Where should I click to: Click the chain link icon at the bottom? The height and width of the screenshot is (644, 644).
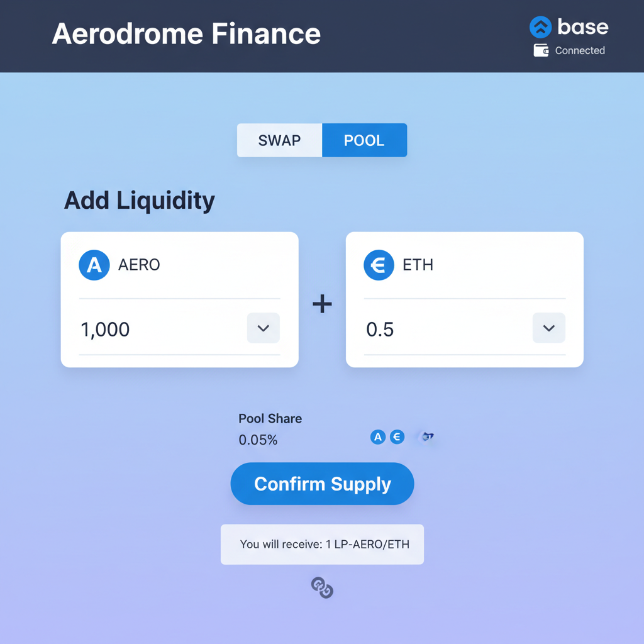pyautogui.click(x=322, y=589)
